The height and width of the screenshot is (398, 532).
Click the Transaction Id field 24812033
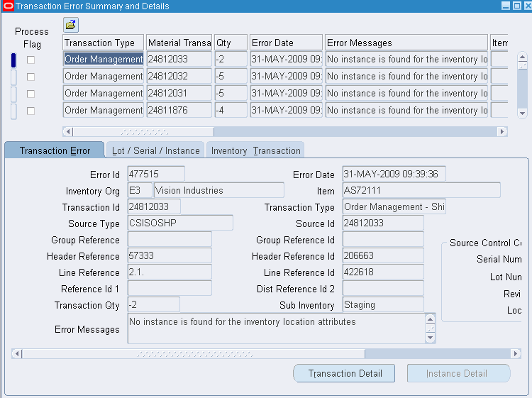tap(154, 206)
